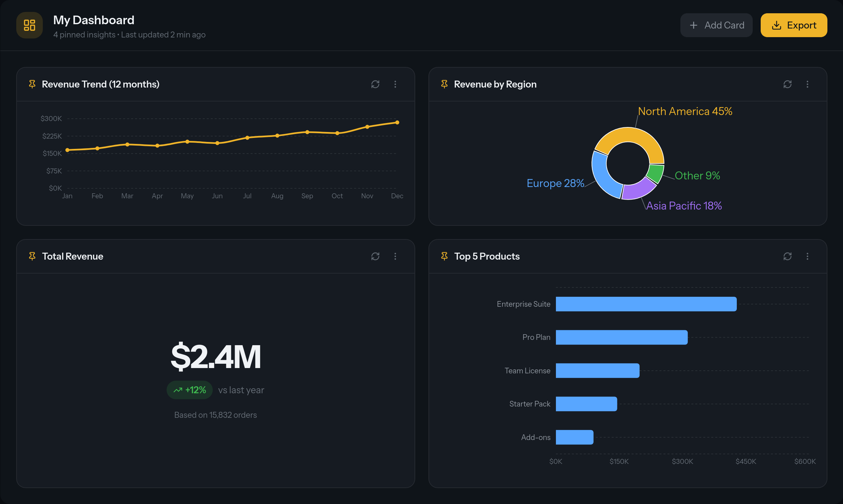Screen dimensions: 843x504
Task: Refresh the Top 5 Products card
Action: click(787, 256)
